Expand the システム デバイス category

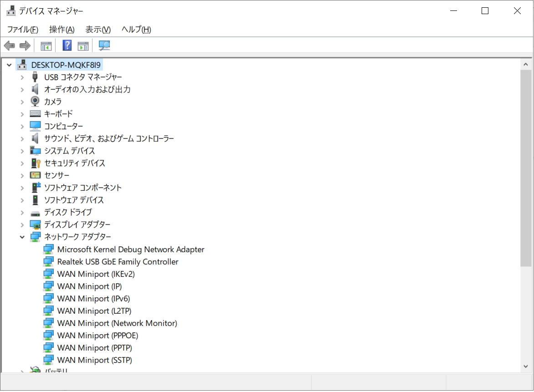[22, 151]
